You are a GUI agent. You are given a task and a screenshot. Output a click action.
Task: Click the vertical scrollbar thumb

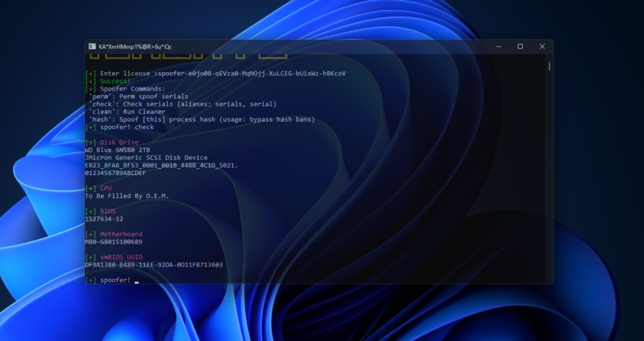549,66
